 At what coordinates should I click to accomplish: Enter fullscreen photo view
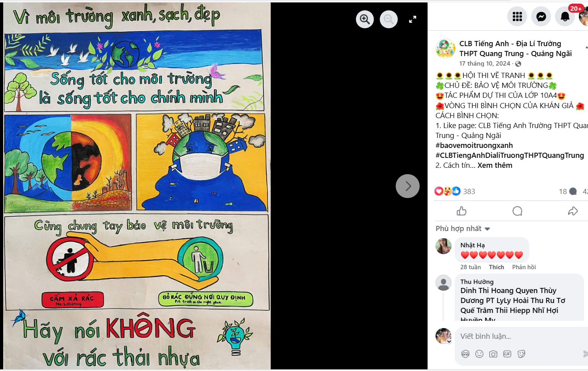pyautogui.click(x=413, y=19)
